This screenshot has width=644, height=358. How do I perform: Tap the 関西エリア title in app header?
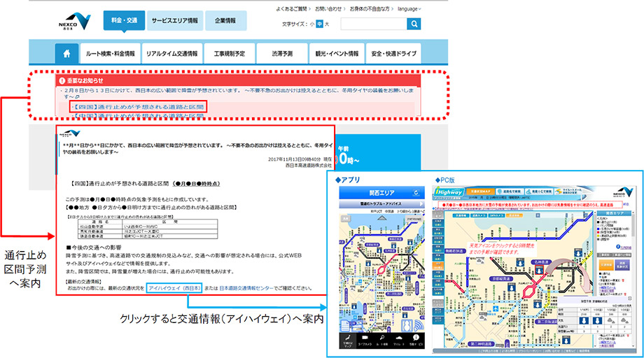(381, 193)
